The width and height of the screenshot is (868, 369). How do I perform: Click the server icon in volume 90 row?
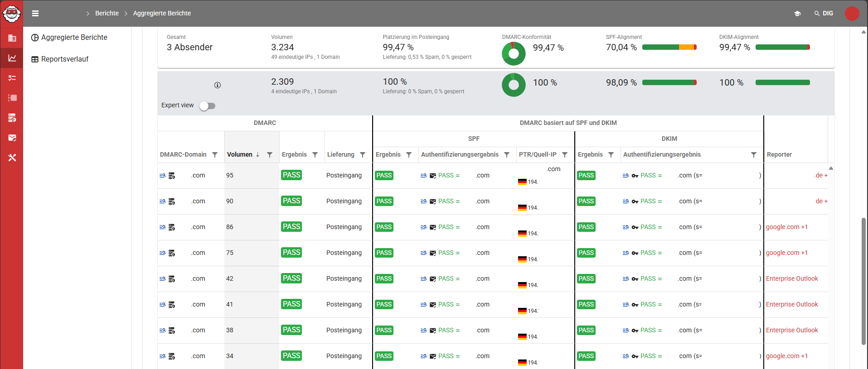pos(172,201)
